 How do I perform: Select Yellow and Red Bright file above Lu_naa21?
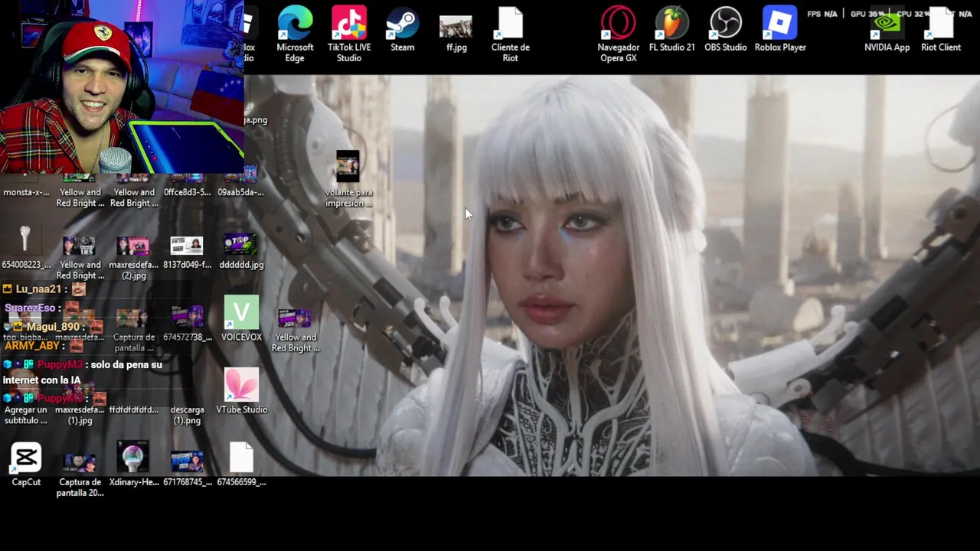[80, 257]
